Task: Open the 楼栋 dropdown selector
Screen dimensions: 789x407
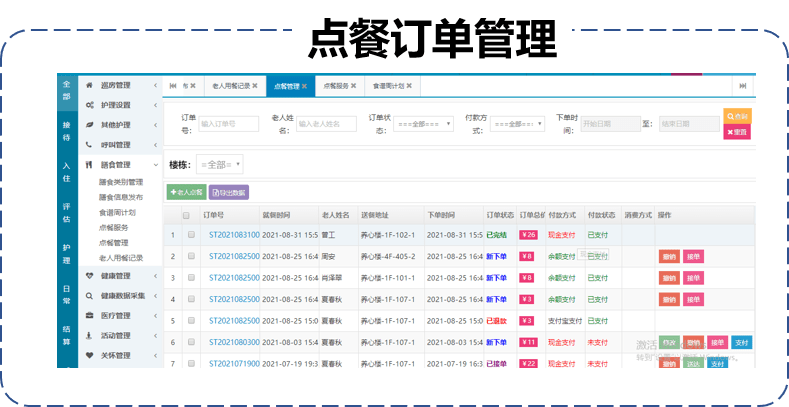Action: tap(220, 164)
